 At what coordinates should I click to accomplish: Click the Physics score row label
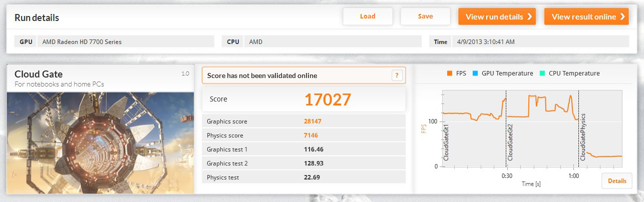pyautogui.click(x=225, y=135)
